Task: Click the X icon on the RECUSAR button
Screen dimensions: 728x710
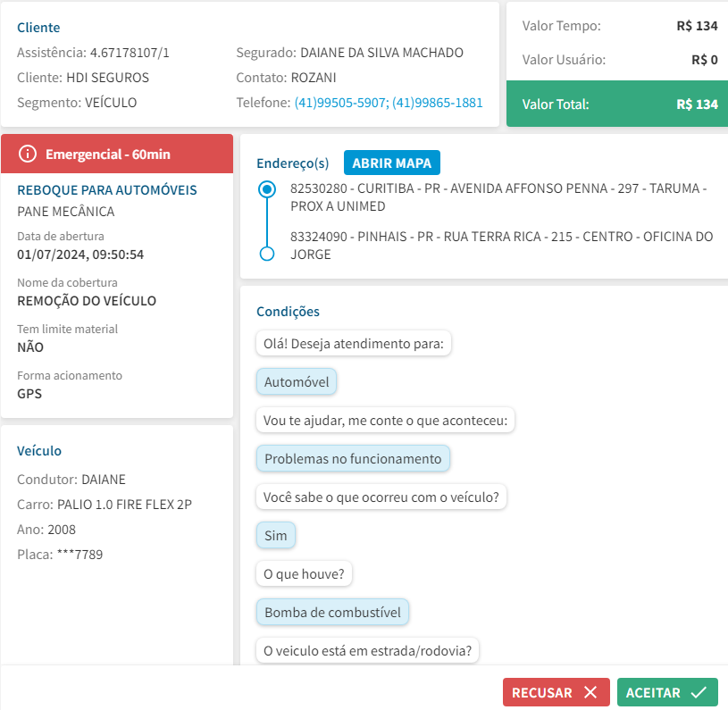Action: (590, 693)
